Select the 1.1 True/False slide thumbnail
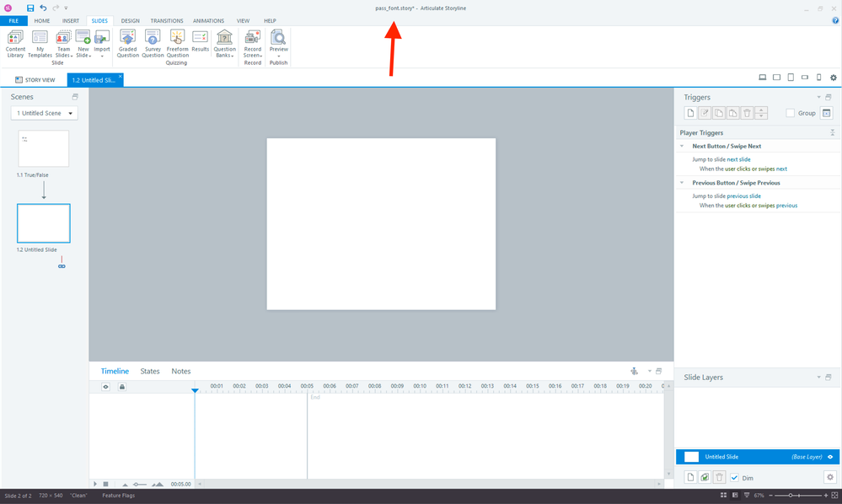Image resolution: width=842 pixels, height=504 pixels. coord(44,149)
